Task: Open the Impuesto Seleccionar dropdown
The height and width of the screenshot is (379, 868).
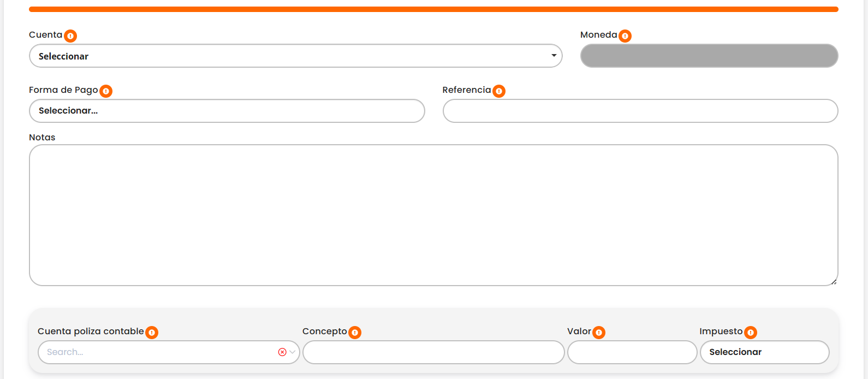Action: 764,352
